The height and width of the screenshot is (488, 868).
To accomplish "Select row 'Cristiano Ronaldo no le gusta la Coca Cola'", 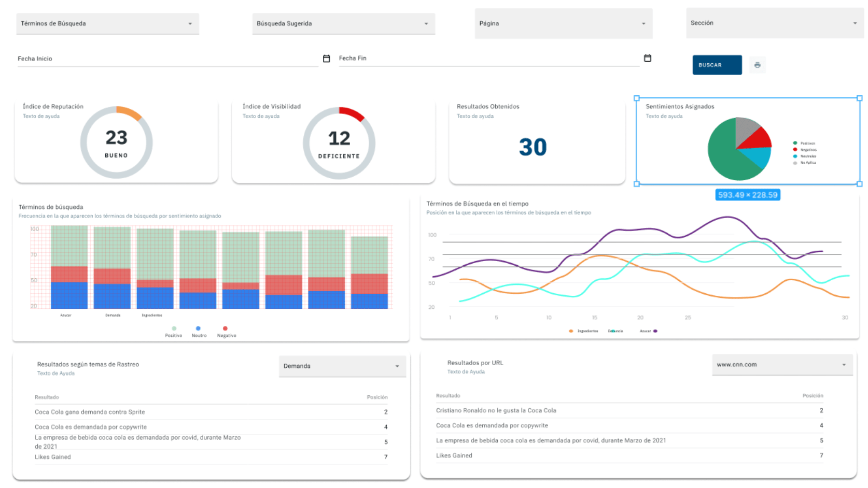I will pos(629,410).
